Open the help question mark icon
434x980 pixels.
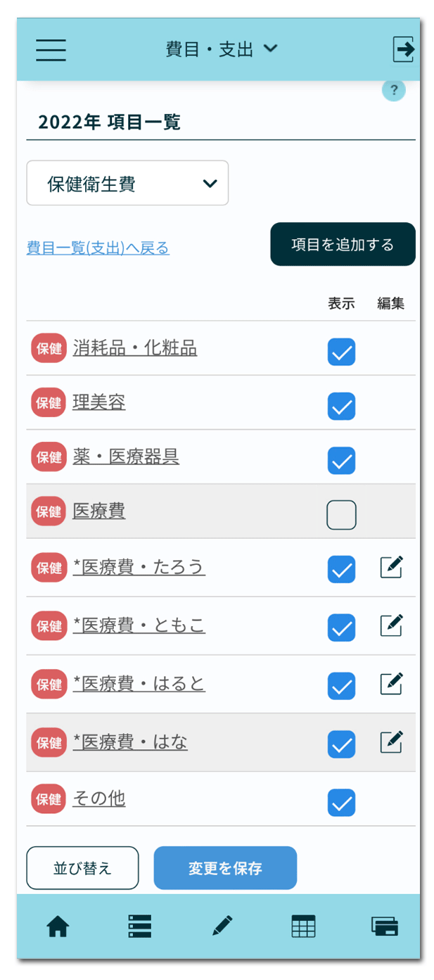pyautogui.click(x=394, y=90)
